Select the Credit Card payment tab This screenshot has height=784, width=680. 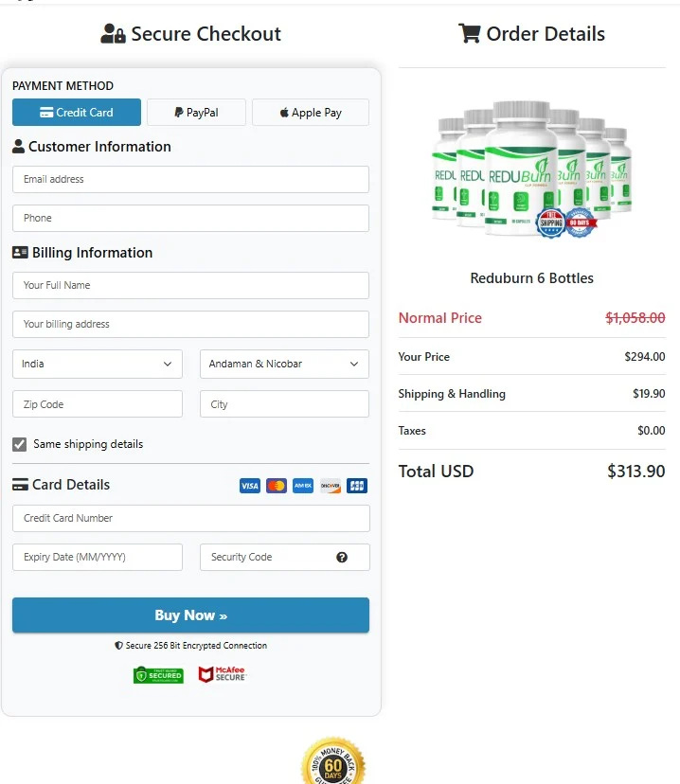(x=76, y=112)
